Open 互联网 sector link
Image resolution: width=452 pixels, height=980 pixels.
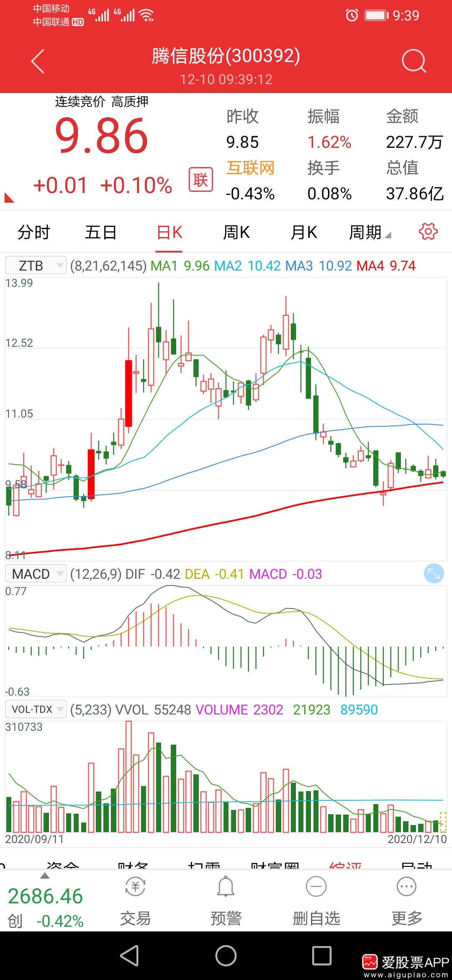(x=250, y=168)
